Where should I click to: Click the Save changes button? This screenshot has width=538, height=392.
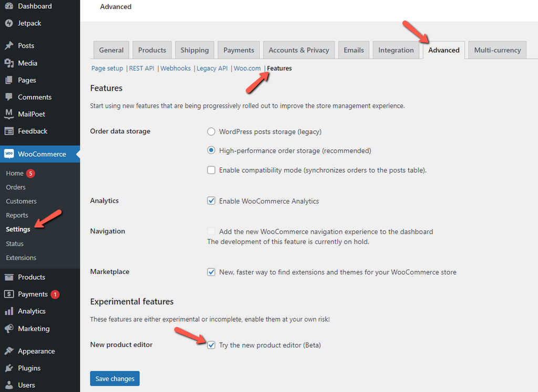(x=115, y=378)
